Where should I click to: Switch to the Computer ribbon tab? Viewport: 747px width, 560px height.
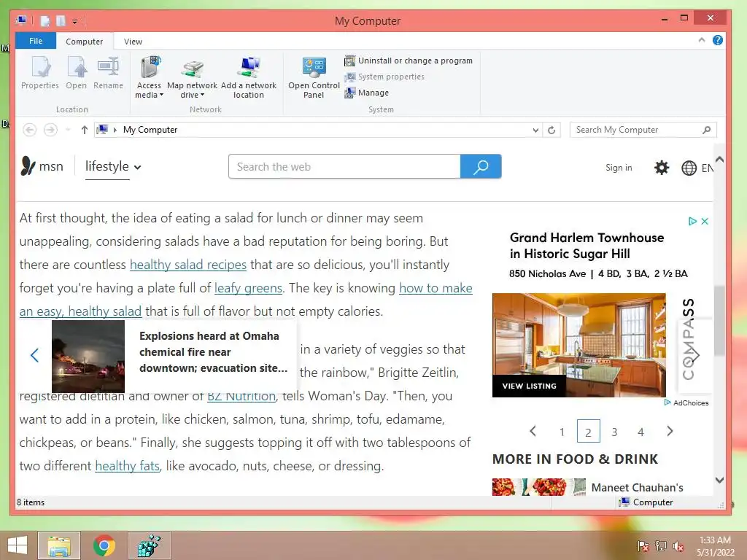point(85,42)
